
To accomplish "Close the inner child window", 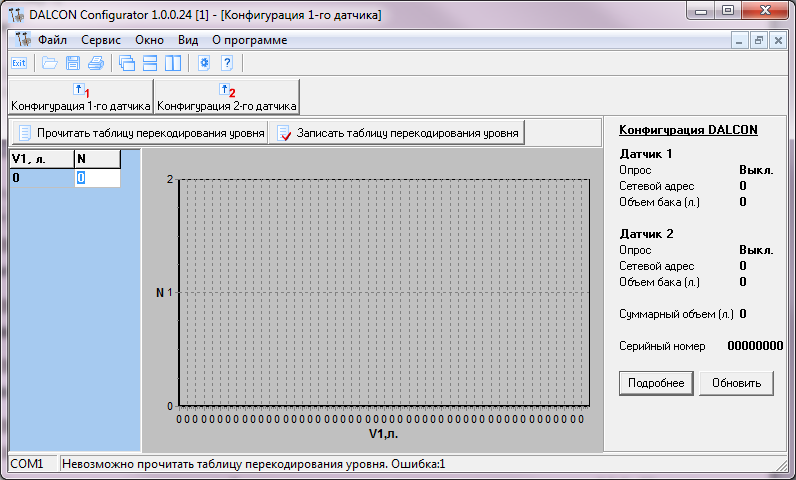I will [x=778, y=40].
